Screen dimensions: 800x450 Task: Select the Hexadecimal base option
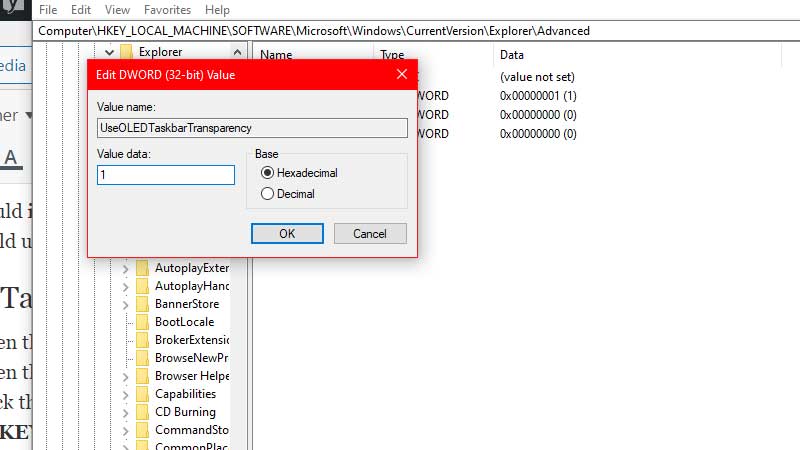click(299, 173)
